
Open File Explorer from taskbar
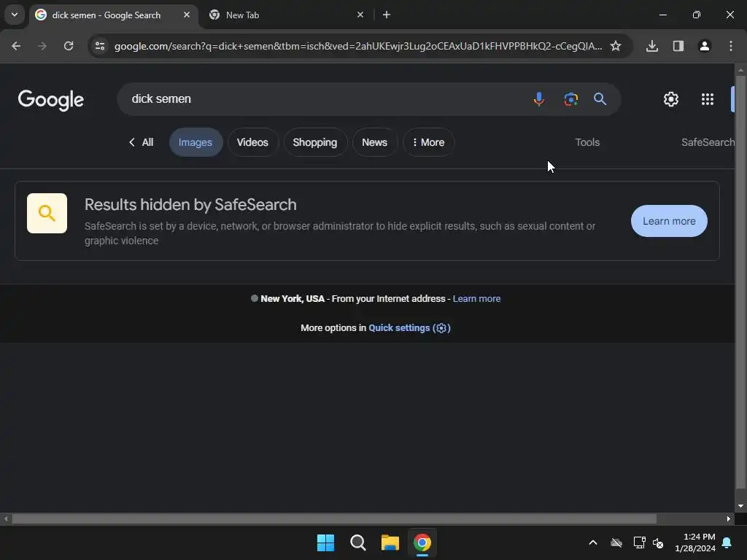click(390, 542)
